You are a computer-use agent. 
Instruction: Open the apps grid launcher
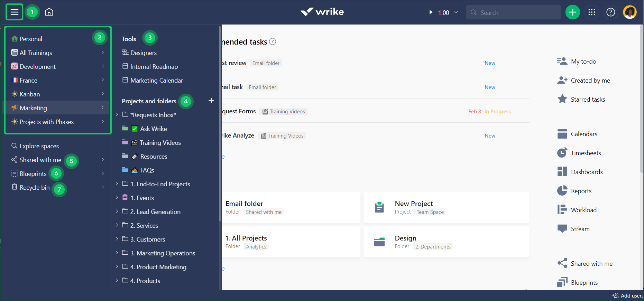tap(592, 12)
